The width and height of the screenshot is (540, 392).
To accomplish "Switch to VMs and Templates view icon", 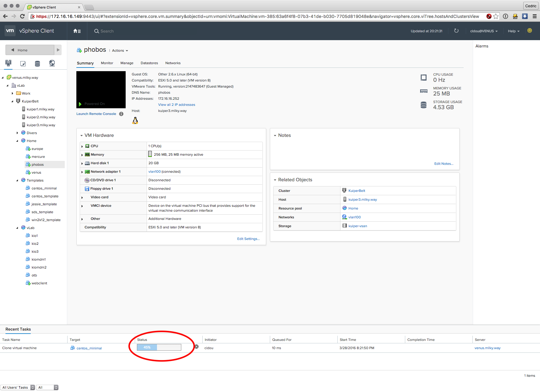I will (23, 63).
